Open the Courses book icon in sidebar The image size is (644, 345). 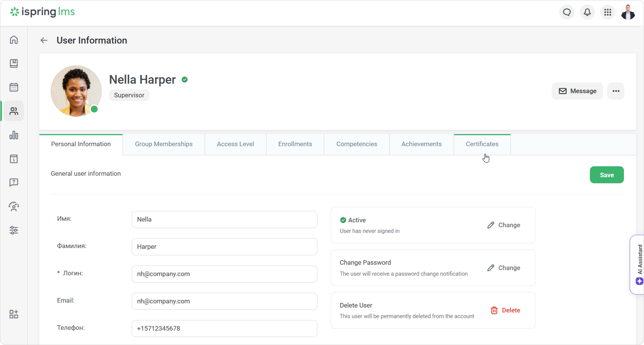point(14,64)
